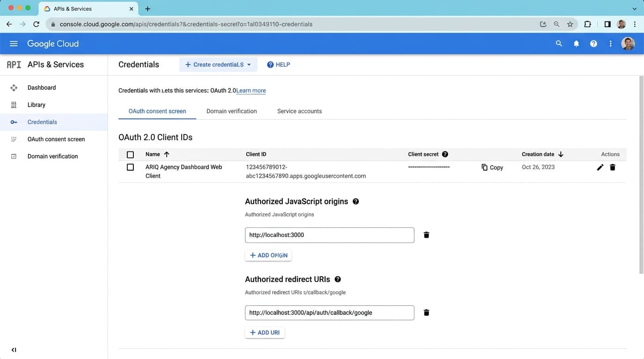Check the ARIQ Agency Dashboard Web Client row
Screen dimensions: 644x359
(130, 167)
